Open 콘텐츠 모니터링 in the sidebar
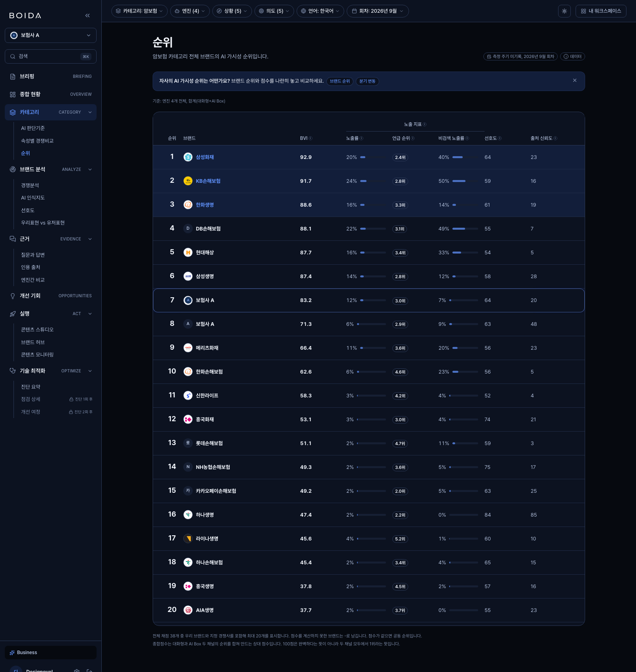 (x=37, y=354)
